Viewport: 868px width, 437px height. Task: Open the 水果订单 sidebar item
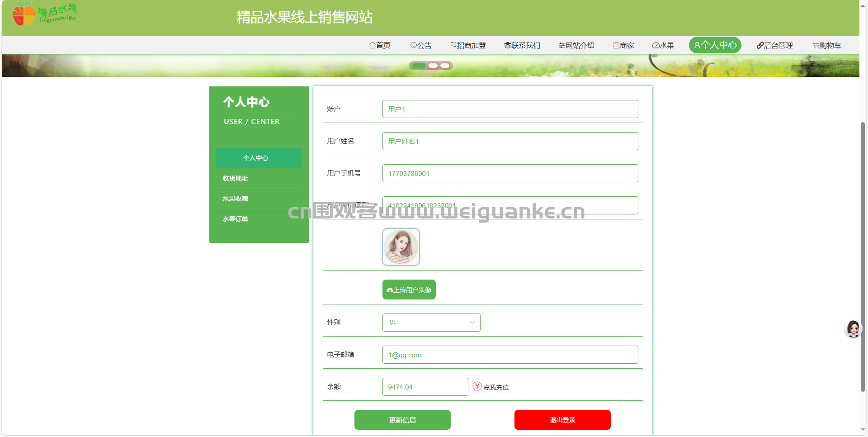(x=235, y=219)
